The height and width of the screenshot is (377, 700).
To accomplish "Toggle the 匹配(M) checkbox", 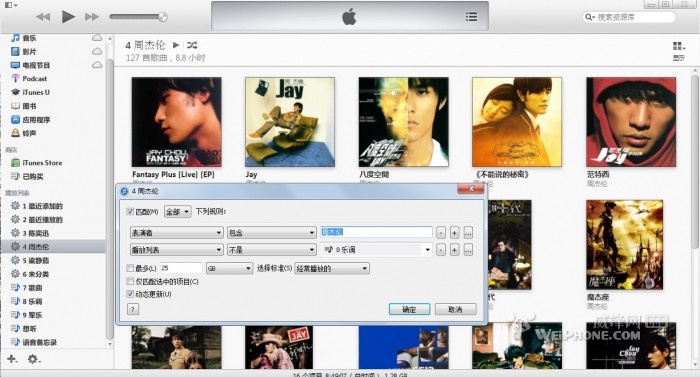I will click(x=130, y=211).
